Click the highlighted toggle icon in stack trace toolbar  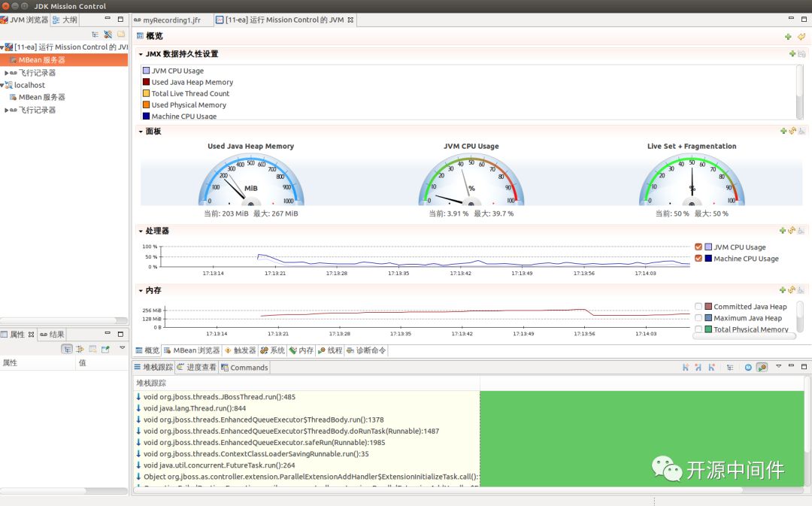pyautogui.click(x=762, y=368)
